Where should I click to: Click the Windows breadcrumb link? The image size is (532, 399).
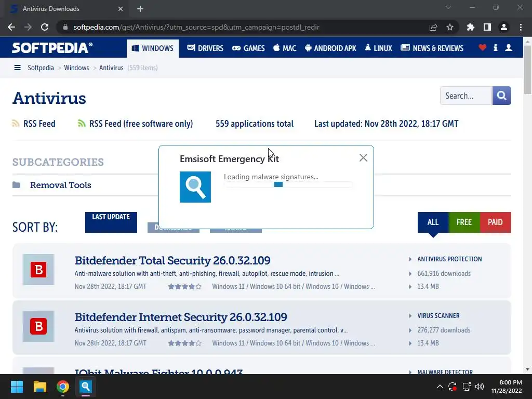pos(76,68)
